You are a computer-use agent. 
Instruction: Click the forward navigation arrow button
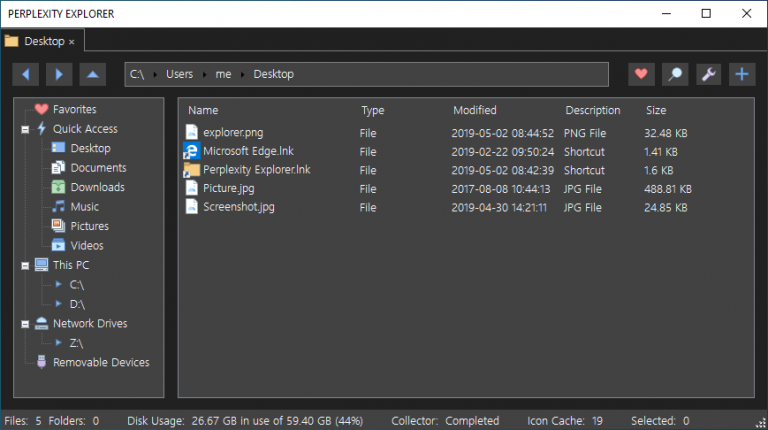tap(59, 74)
